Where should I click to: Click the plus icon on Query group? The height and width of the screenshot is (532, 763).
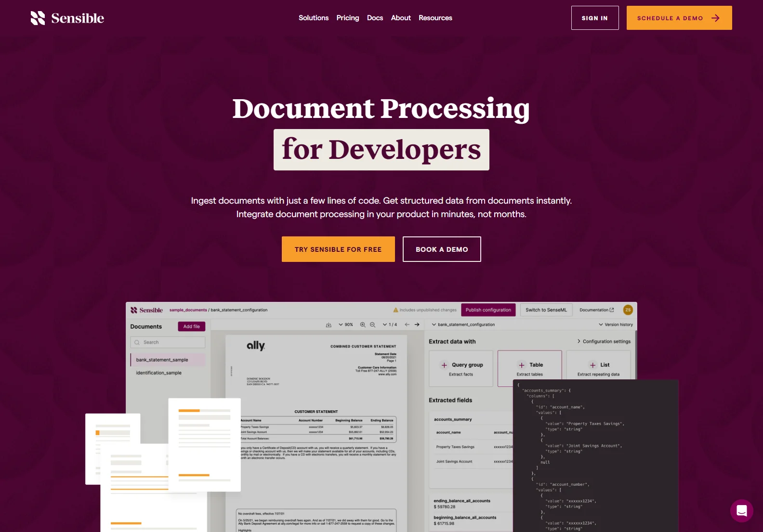point(444,365)
